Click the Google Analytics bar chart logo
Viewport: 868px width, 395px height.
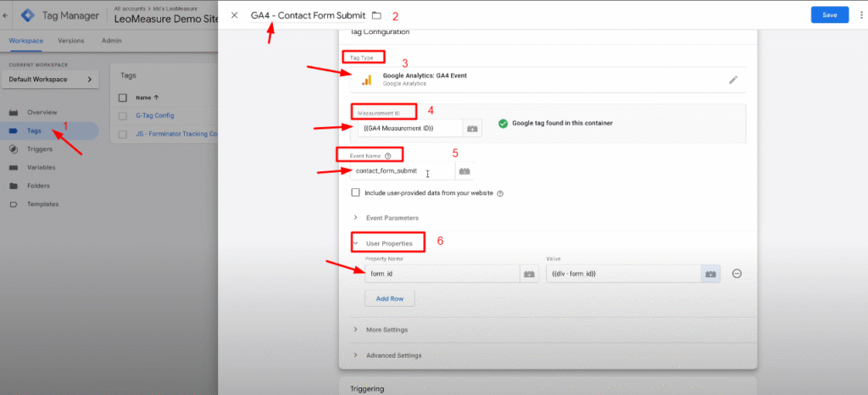coord(366,80)
